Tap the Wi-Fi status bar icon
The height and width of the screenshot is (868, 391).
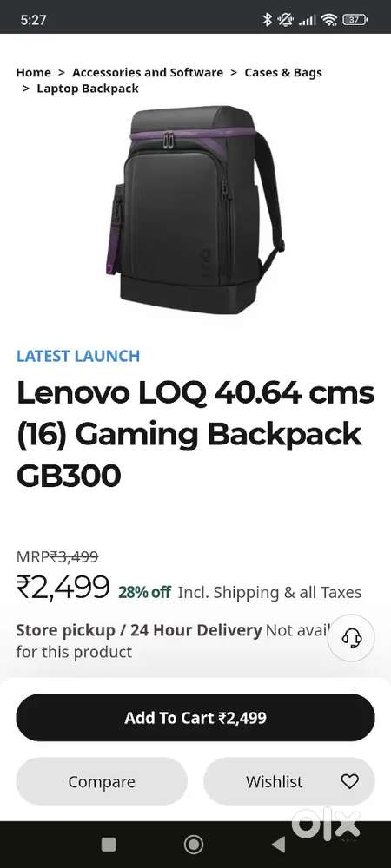coord(329,20)
